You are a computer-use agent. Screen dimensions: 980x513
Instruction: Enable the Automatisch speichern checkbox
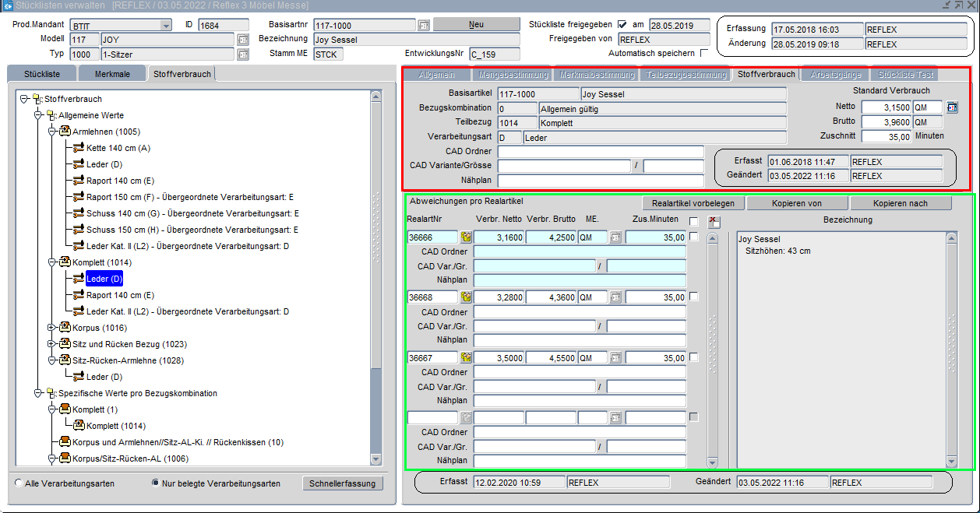[704, 54]
